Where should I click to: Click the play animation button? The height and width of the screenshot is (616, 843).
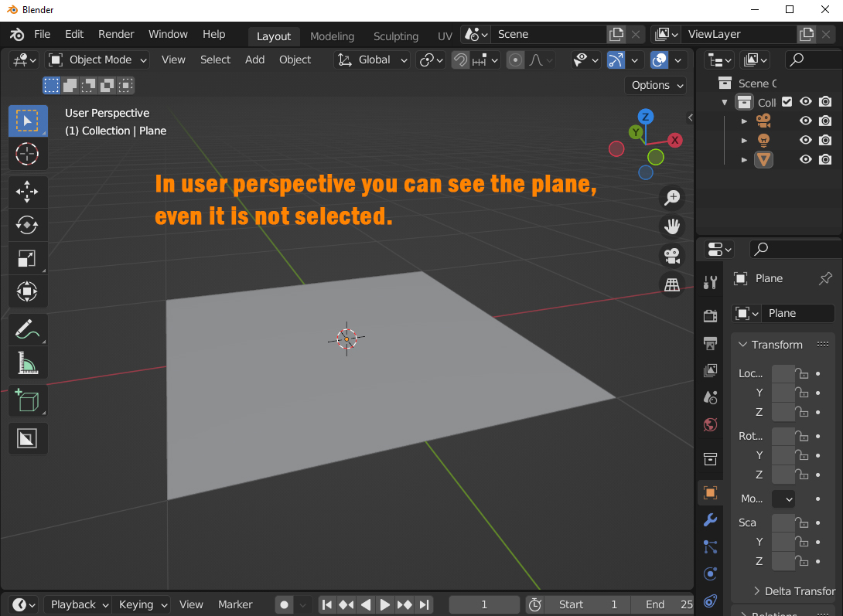click(x=385, y=604)
